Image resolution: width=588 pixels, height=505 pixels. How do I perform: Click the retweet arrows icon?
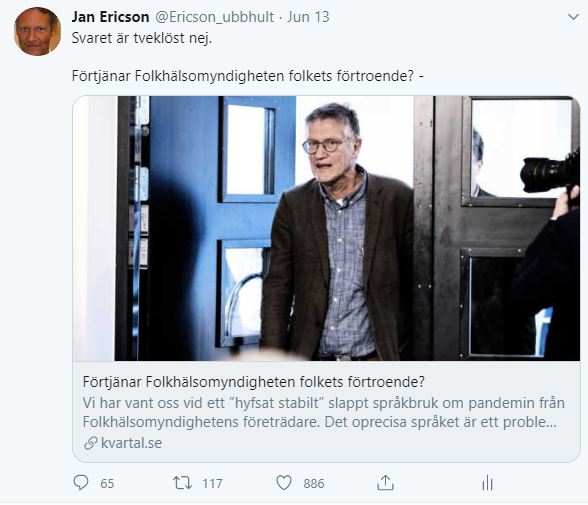click(182, 483)
